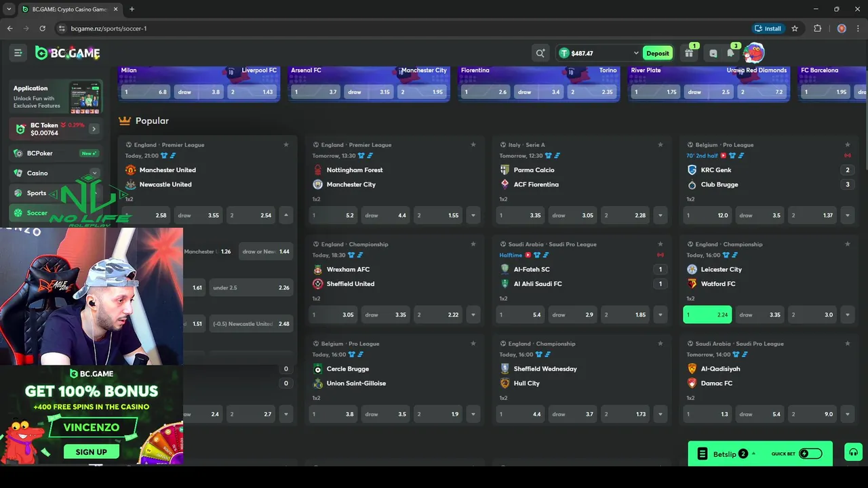Pick Liverpool FC win at 1.43

click(252, 92)
